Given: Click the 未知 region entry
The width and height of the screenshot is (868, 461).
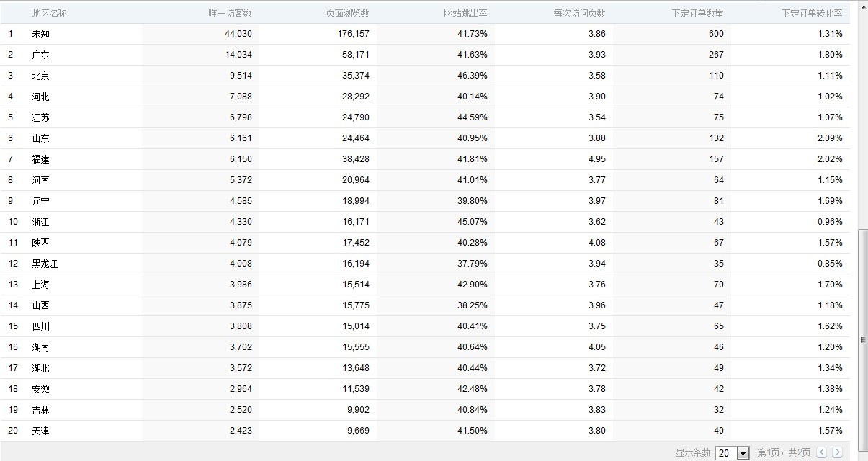Looking at the screenshot, I should click(x=41, y=34).
